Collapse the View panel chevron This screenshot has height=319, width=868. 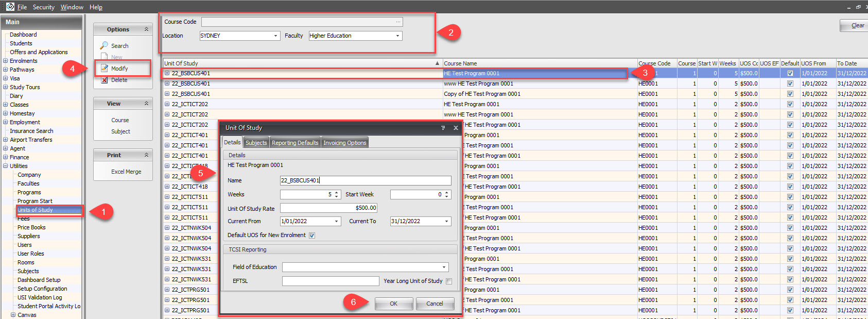146,104
